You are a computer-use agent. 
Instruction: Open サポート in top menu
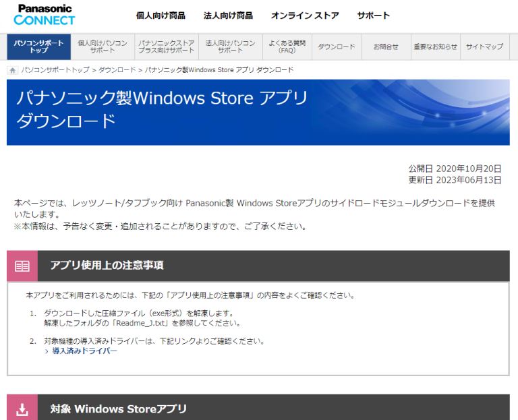coord(373,16)
